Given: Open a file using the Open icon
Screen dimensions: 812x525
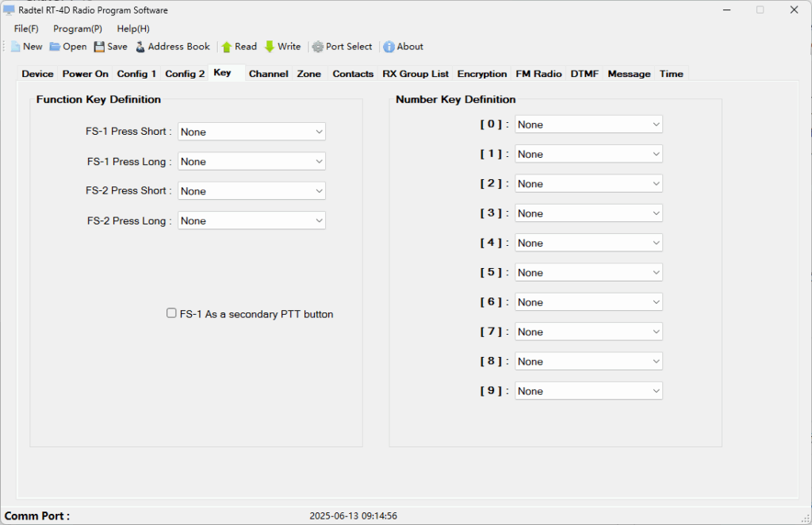Looking at the screenshot, I should click(x=55, y=47).
